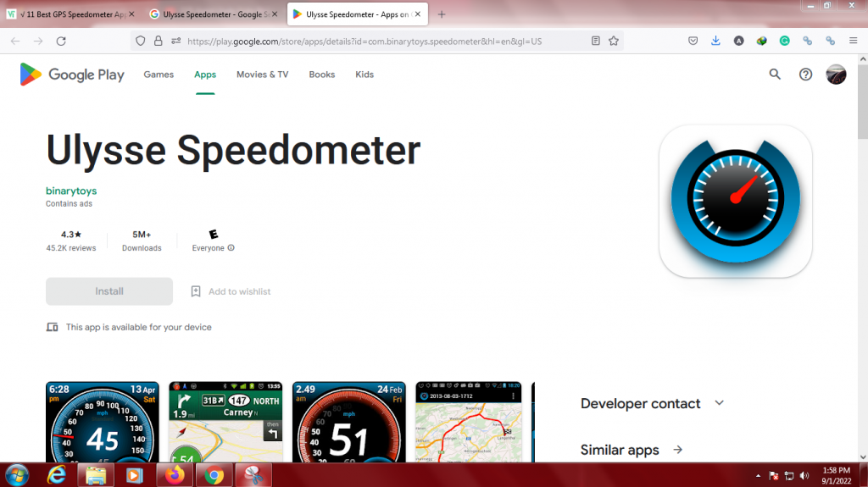Open the binarytoys developer link

[x=71, y=191]
